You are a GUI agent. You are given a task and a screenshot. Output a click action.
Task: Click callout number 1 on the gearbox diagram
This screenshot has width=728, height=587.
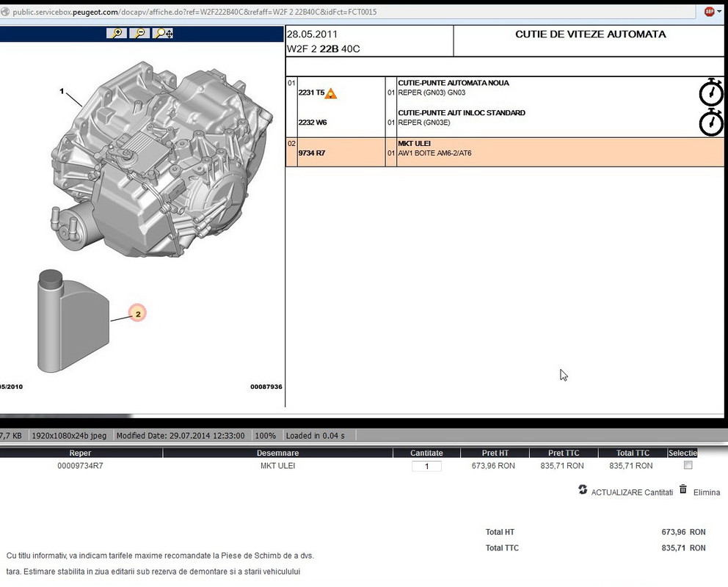coord(62,92)
